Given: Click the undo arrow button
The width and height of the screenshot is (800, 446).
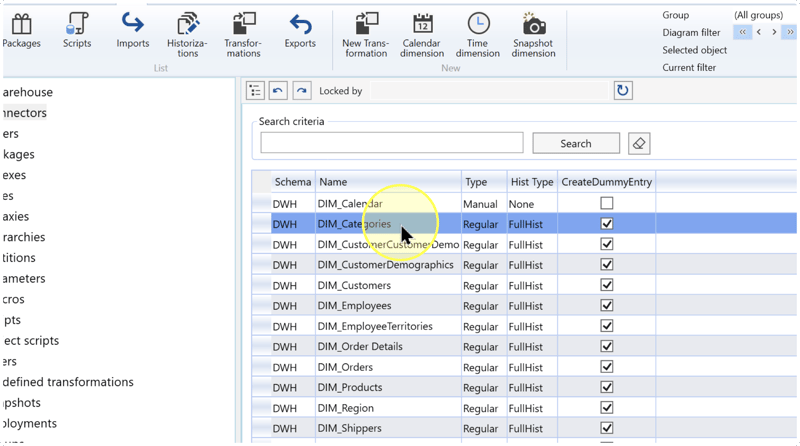Looking at the screenshot, I should (x=278, y=91).
